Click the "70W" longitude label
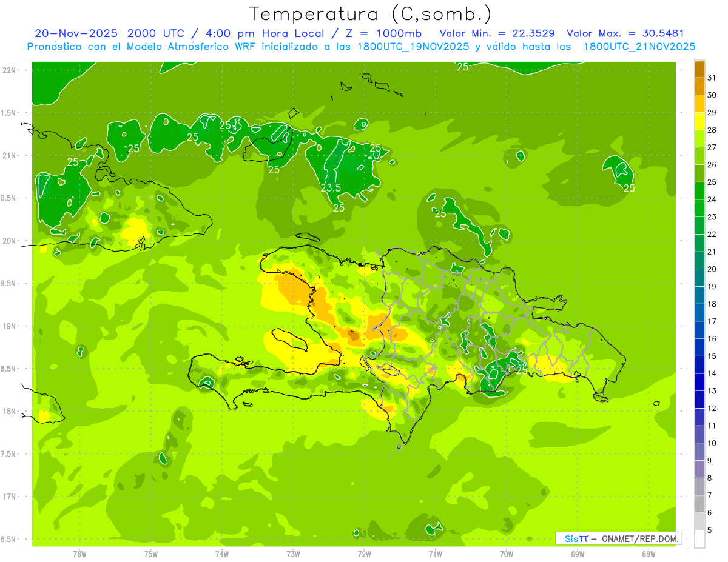728x562 pixels. coord(507,554)
